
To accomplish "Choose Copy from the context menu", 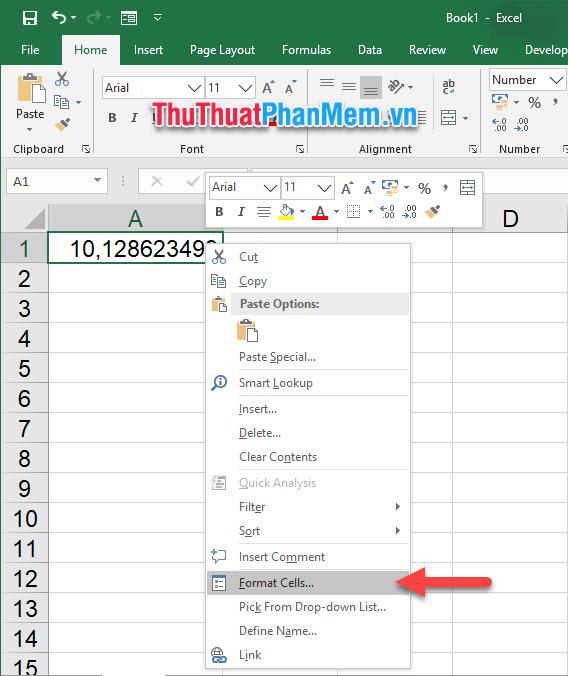I will [308, 281].
